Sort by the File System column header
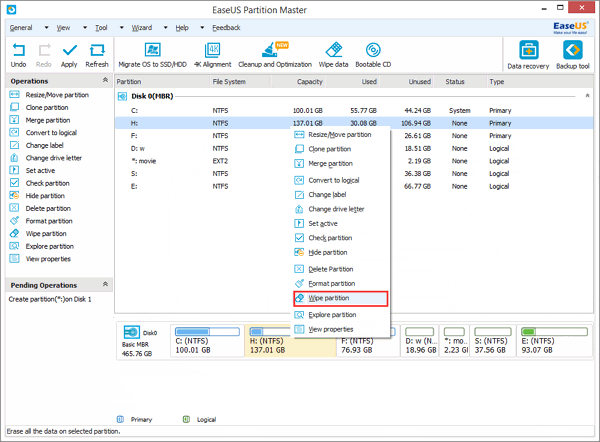 coord(240,82)
